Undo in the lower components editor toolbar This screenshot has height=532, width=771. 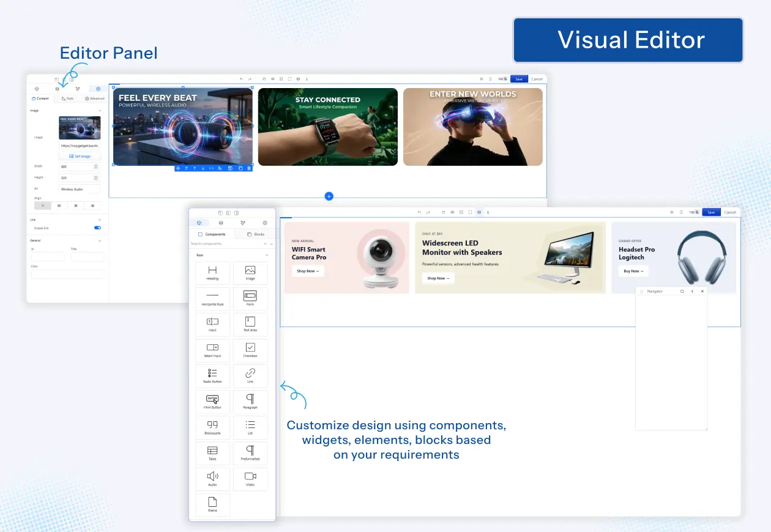pos(419,212)
